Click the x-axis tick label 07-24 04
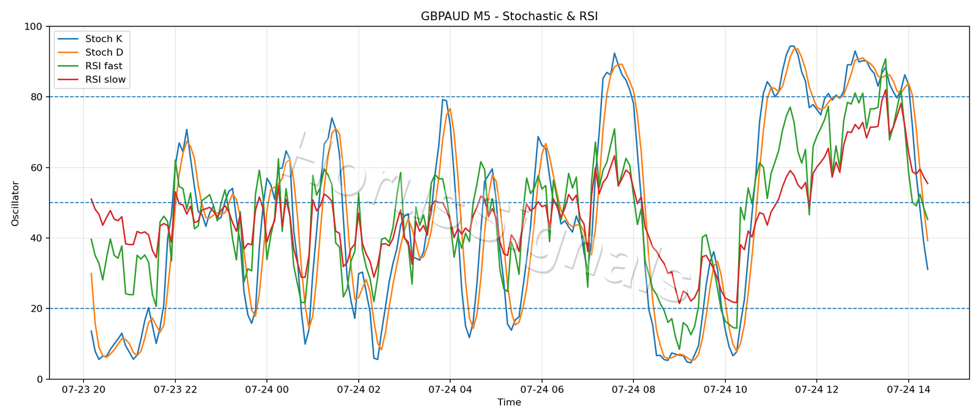The width and height of the screenshot is (980, 420). pyautogui.click(x=450, y=389)
